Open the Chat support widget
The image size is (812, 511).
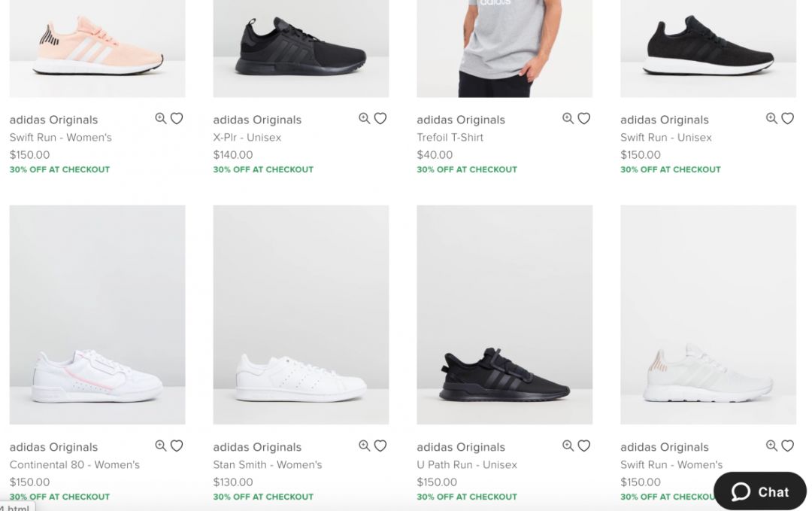[x=759, y=491]
